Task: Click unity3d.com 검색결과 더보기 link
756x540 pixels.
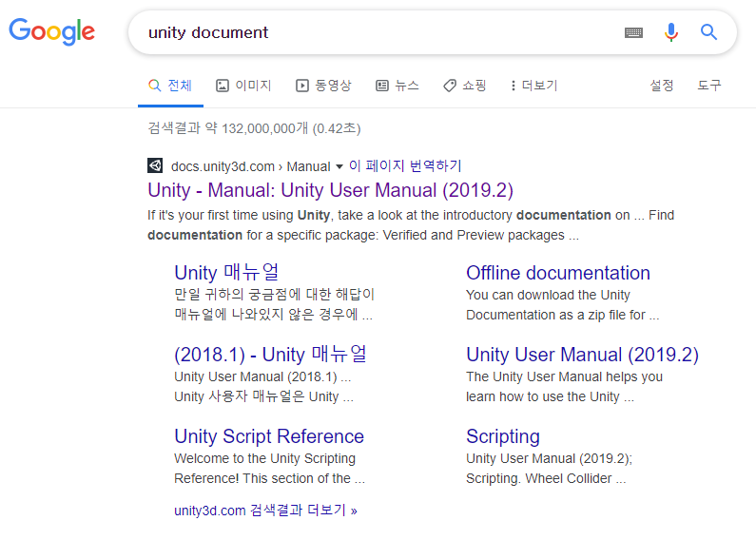Action: coord(265,511)
